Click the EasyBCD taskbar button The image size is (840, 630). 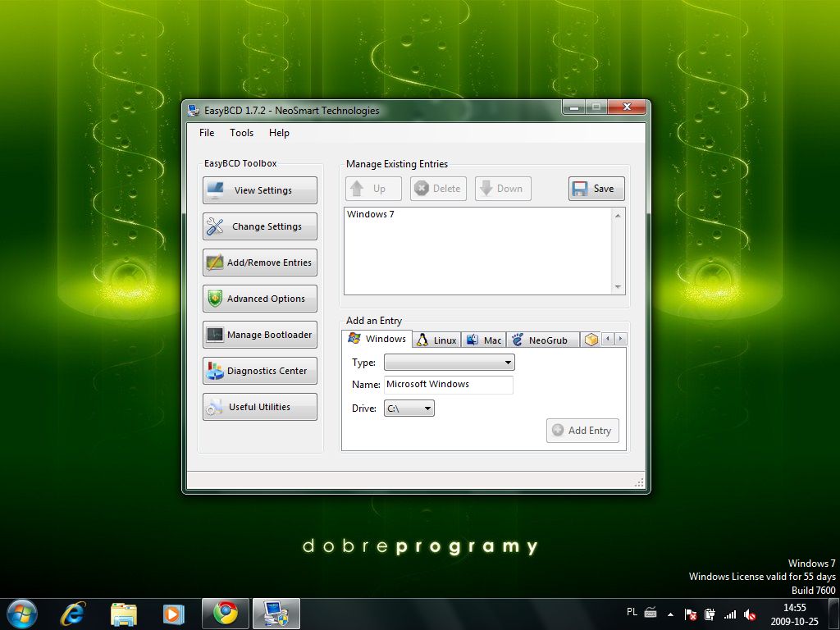click(x=276, y=614)
